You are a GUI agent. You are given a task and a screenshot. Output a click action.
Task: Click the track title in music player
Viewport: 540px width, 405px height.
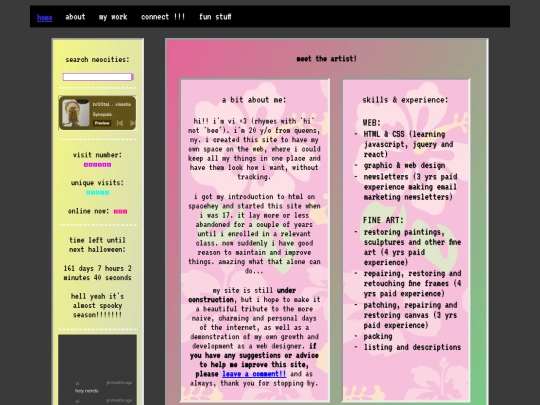click(x=112, y=104)
